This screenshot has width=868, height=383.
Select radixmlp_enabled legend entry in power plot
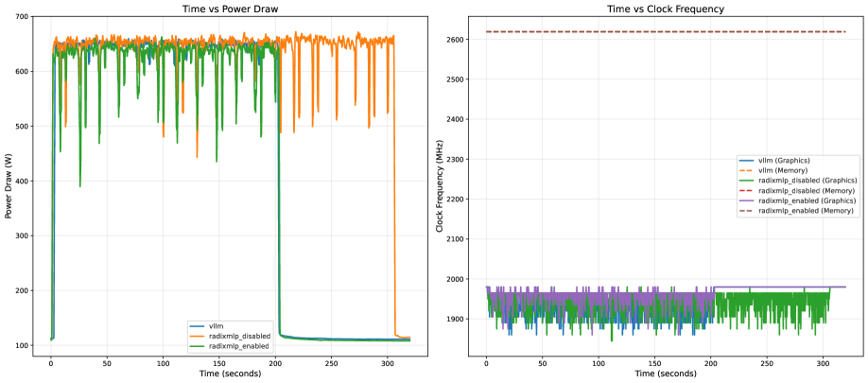point(228,345)
